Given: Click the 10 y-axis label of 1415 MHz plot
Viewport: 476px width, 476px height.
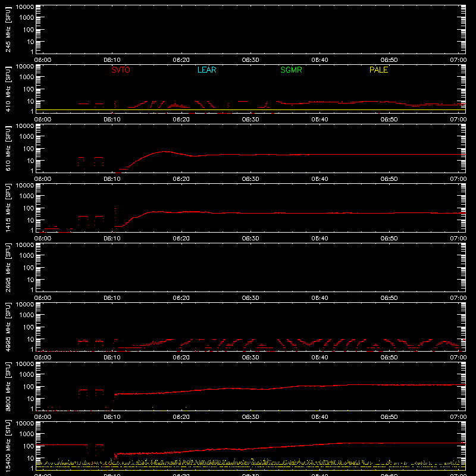Looking at the screenshot, I should coord(30,220).
